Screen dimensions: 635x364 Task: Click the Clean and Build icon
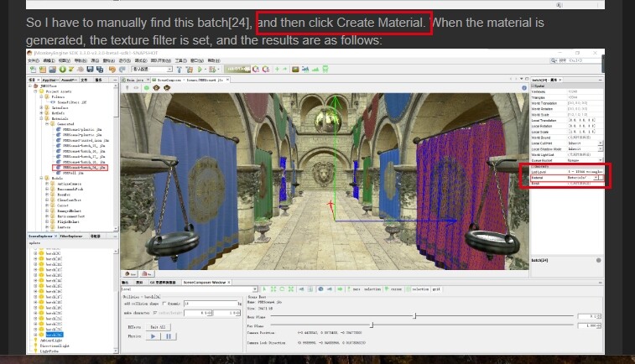tap(189, 70)
